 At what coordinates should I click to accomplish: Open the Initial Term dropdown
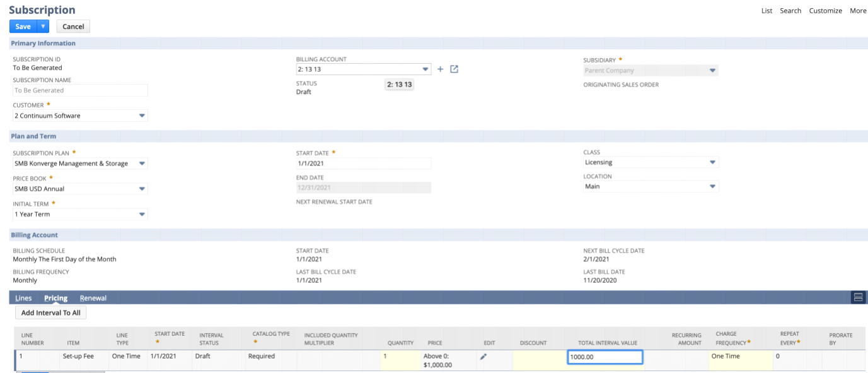pos(142,214)
